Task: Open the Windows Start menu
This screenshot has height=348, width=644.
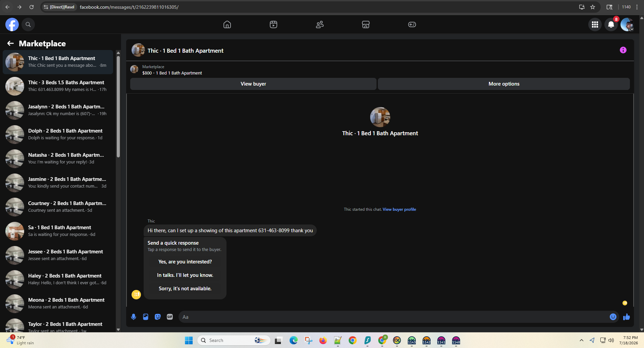Action: pos(189,341)
